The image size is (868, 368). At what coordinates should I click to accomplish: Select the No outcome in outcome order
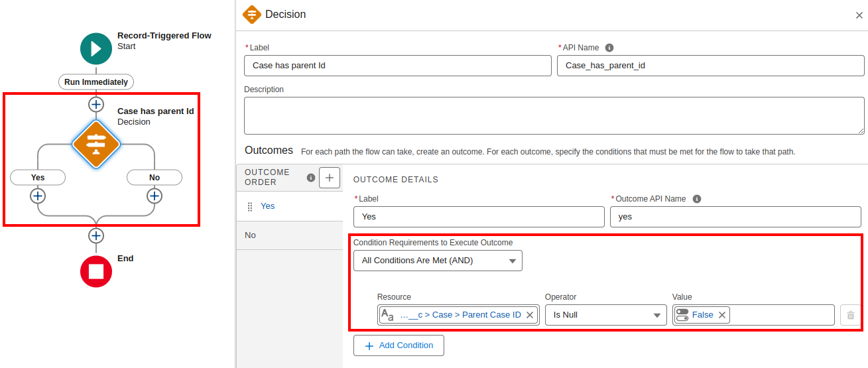(251, 235)
